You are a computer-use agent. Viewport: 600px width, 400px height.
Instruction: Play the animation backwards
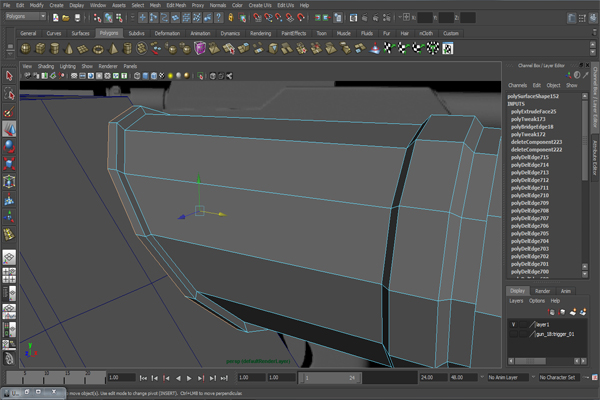(178, 378)
